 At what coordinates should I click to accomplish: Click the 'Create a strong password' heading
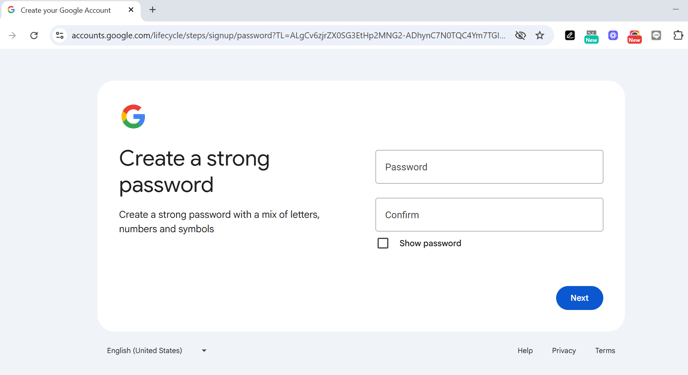point(194,171)
